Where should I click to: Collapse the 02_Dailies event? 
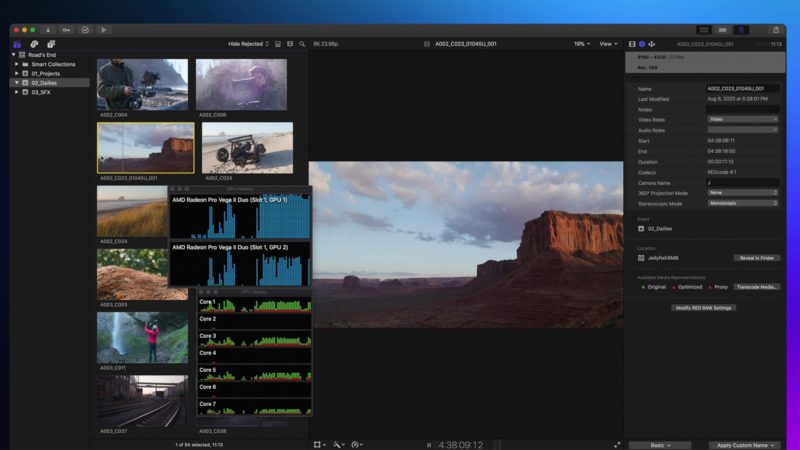pyautogui.click(x=17, y=83)
